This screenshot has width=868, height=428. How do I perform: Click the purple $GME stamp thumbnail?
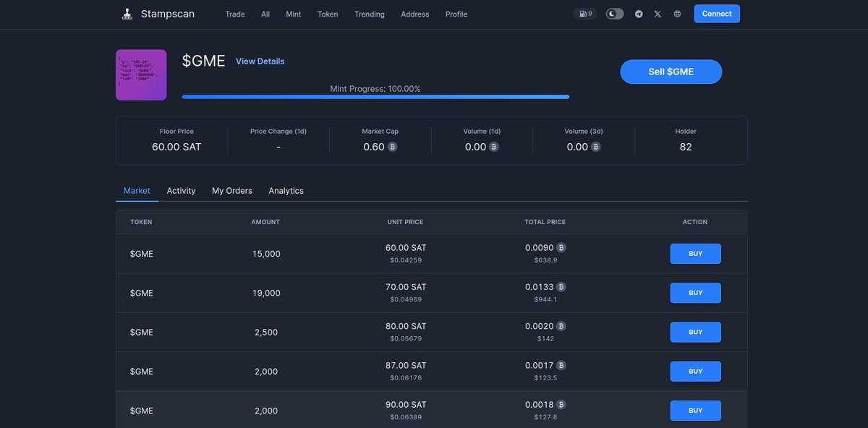pyautogui.click(x=141, y=74)
